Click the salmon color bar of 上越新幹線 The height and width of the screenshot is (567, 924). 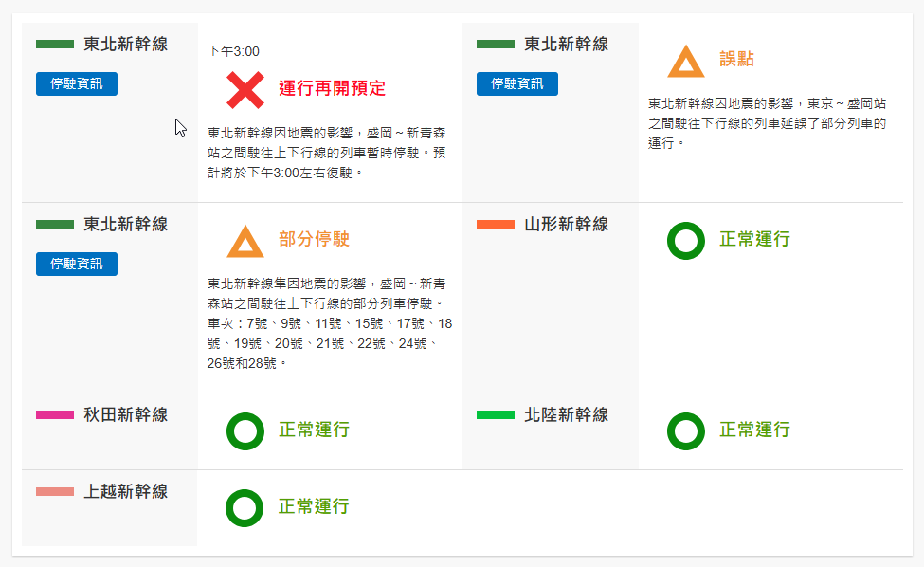[54, 491]
